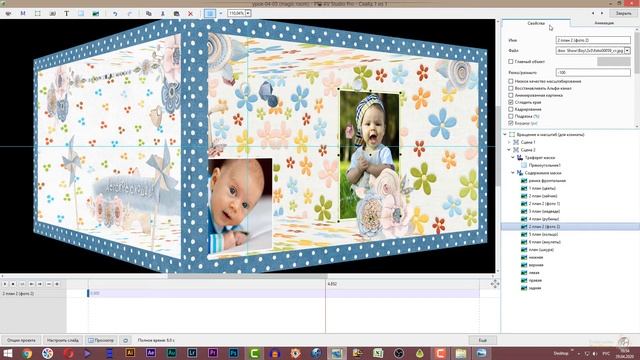Enable the Подрезка (%) checkbox

pyautogui.click(x=511, y=116)
